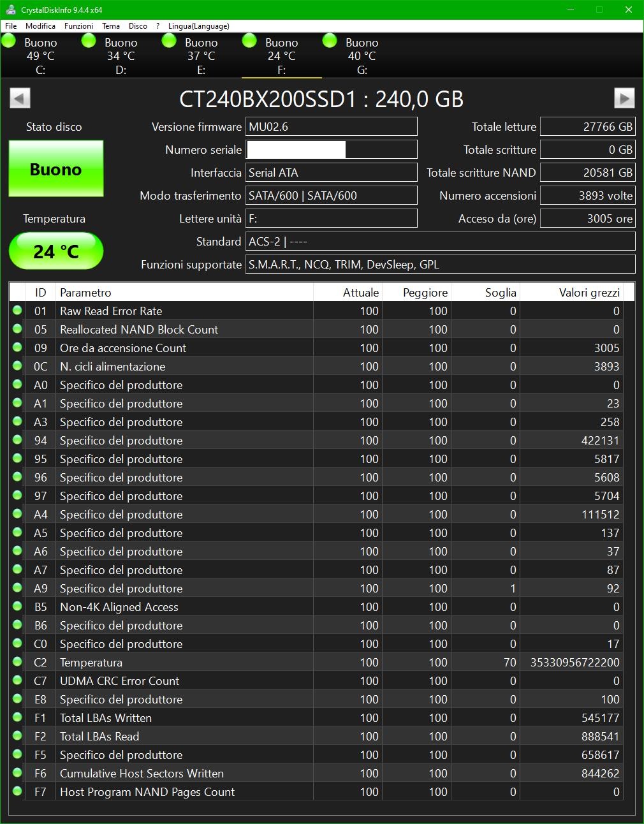
Task: Click the Buono disk status button
Action: [x=56, y=168]
